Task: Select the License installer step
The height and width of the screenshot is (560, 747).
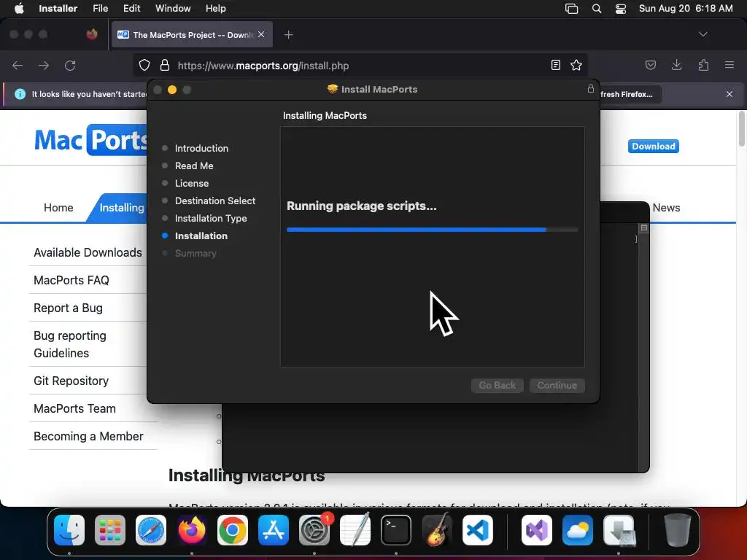Action: point(192,183)
